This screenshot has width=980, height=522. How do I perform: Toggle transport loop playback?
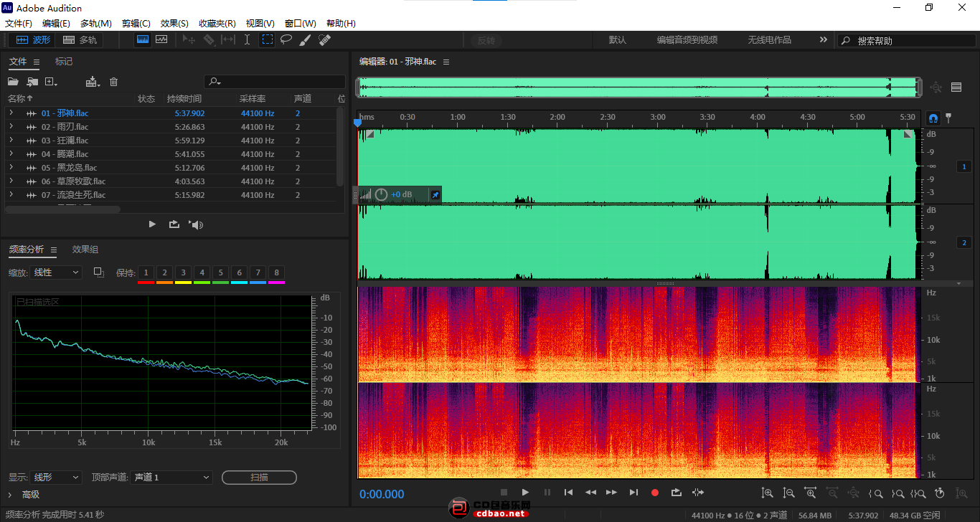[676, 493]
